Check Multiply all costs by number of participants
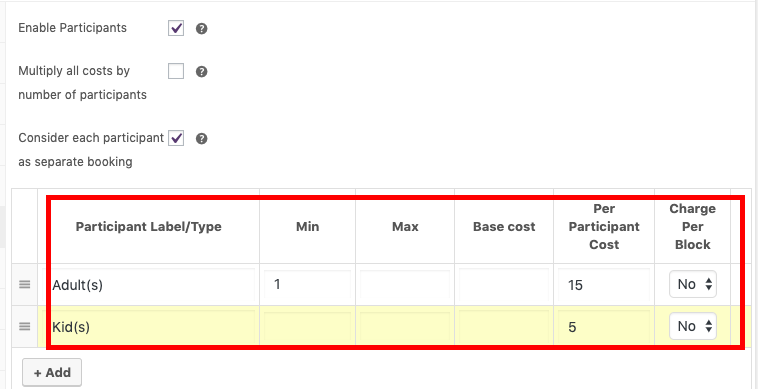Viewport: 758px width, 389px height. (x=176, y=71)
